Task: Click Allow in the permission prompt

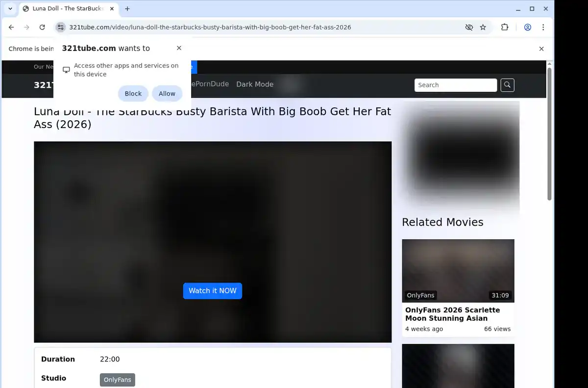Action: (167, 94)
